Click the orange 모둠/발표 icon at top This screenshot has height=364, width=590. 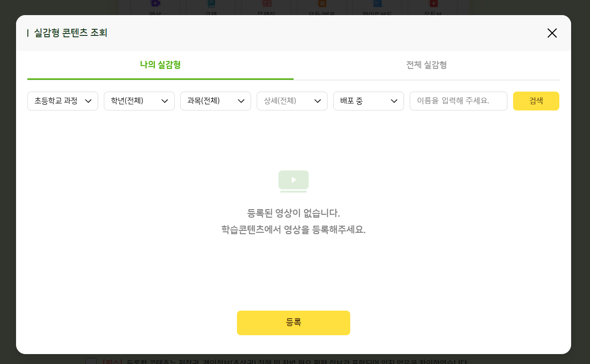pyautogui.click(x=322, y=4)
